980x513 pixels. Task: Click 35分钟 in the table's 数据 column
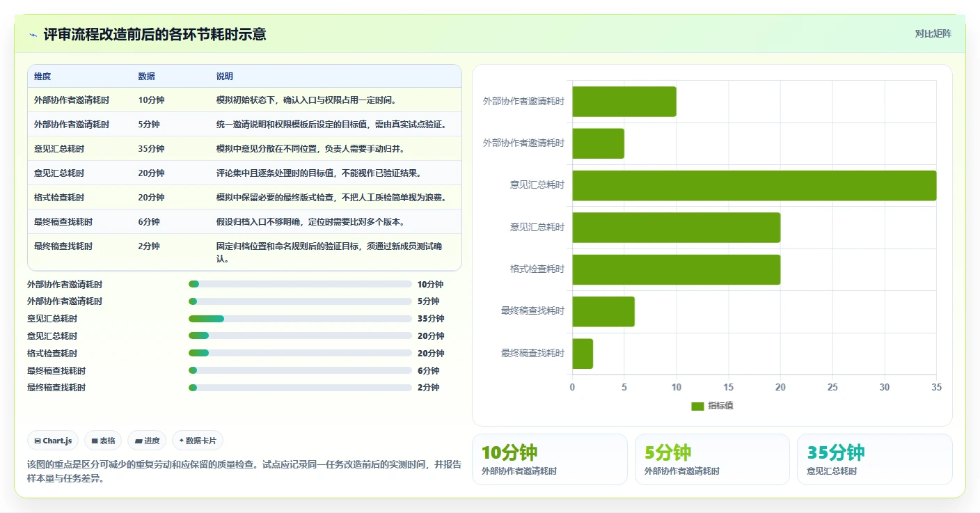tap(151, 148)
